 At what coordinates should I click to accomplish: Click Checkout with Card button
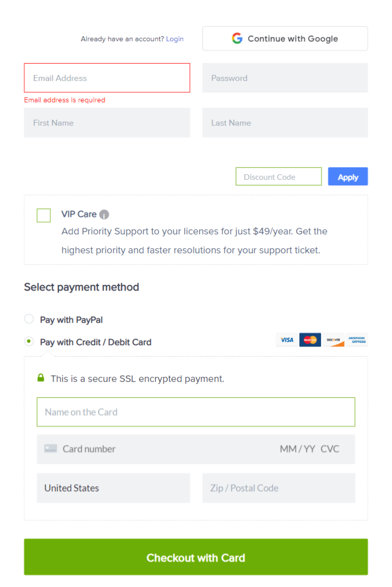[196, 557]
